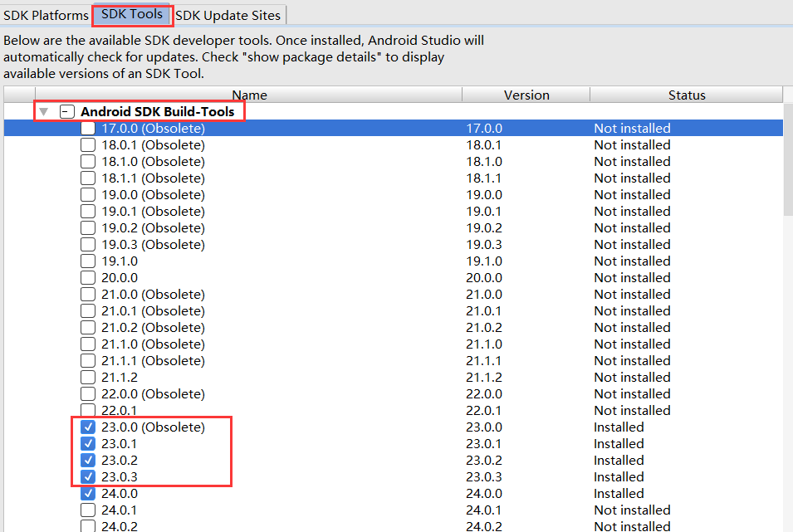Click the '23.0.0 (Obsolete)' row label
Viewport: 793px width, 532px height.
(x=154, y=427)
